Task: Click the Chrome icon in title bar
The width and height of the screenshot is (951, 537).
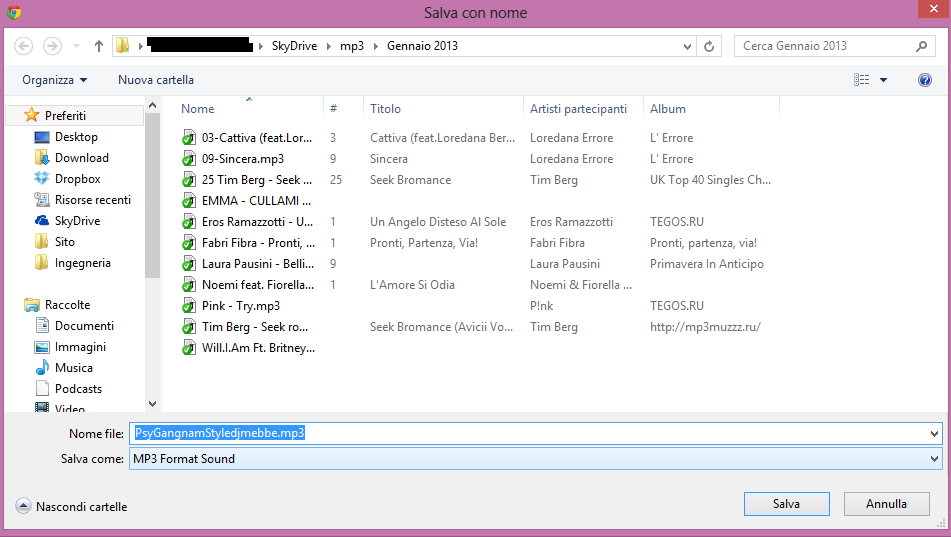Action: tap(14, 12)
